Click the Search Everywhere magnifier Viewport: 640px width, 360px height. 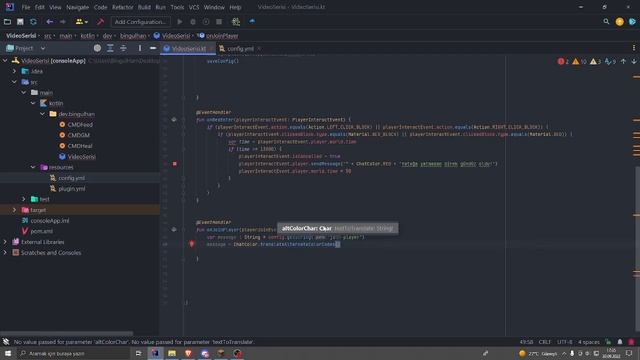pyautogui.click(x=606, y=22)
